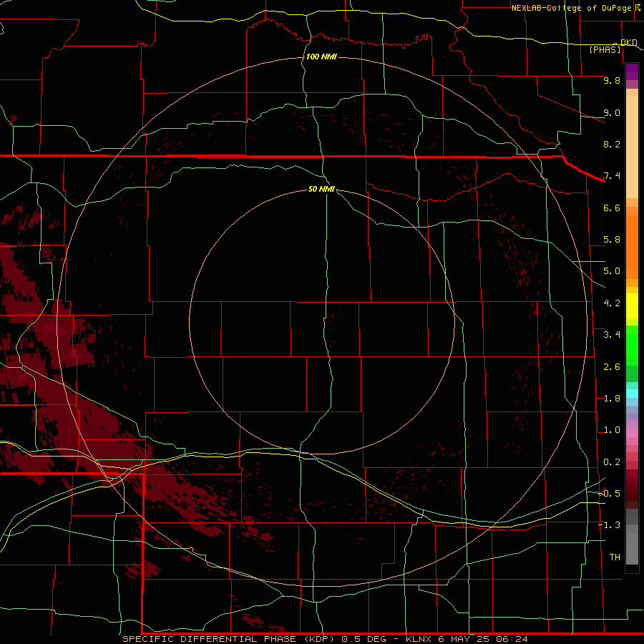The image size is (644, 644).
Task: Click the 06:24 timestamp
Action: point(512,639)
